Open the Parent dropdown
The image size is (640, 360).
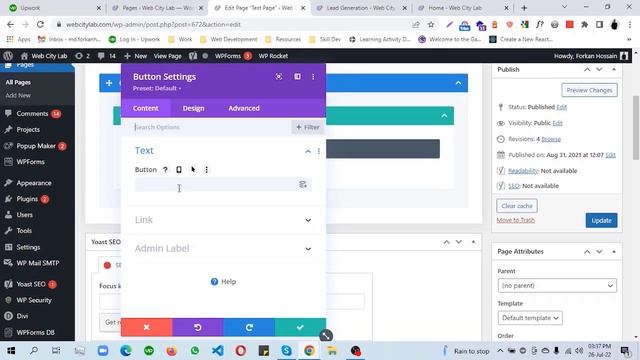click(x=557, y=286)
